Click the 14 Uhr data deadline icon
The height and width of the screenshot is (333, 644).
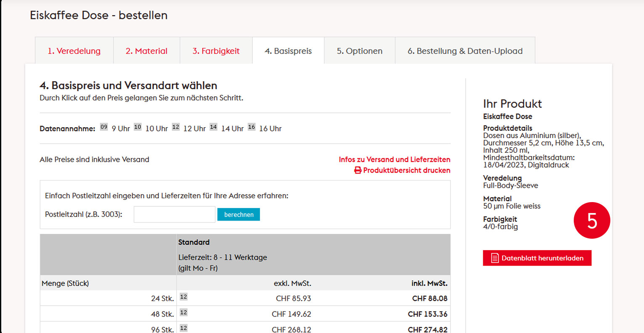point(213,127)
